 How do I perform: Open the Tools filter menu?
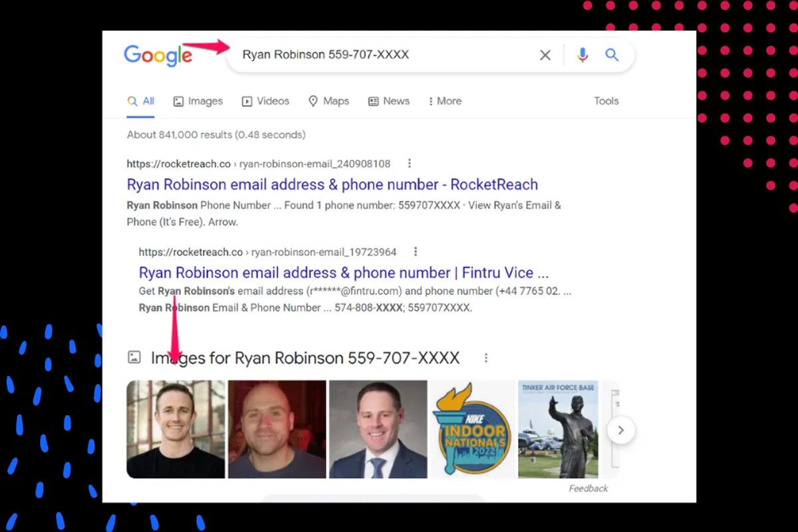point(606,101)
